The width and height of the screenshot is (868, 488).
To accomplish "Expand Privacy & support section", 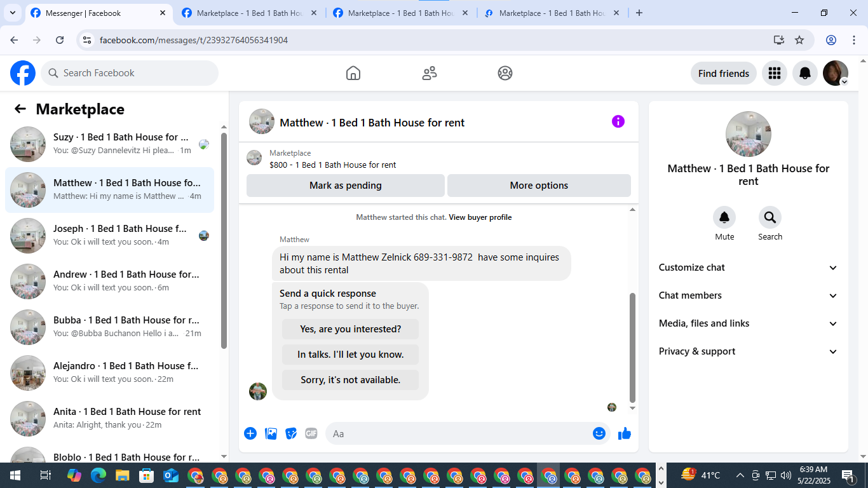I will pos(749,351).
